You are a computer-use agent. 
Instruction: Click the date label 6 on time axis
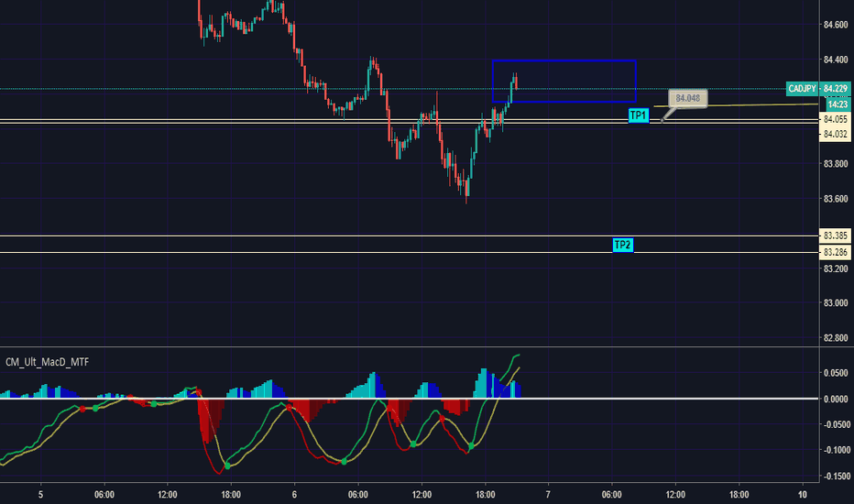[x=294, y=495]
